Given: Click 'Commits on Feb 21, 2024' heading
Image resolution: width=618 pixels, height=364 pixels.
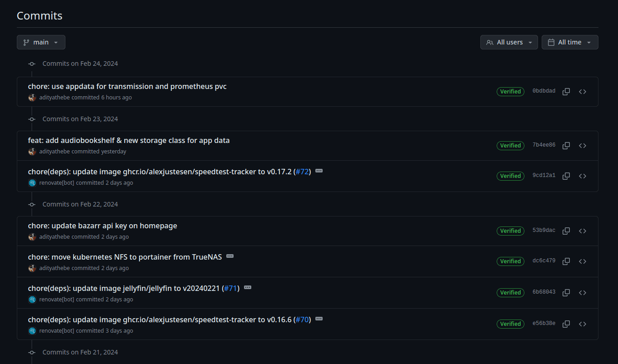Looking at the screenshot, I should [80, 352].
